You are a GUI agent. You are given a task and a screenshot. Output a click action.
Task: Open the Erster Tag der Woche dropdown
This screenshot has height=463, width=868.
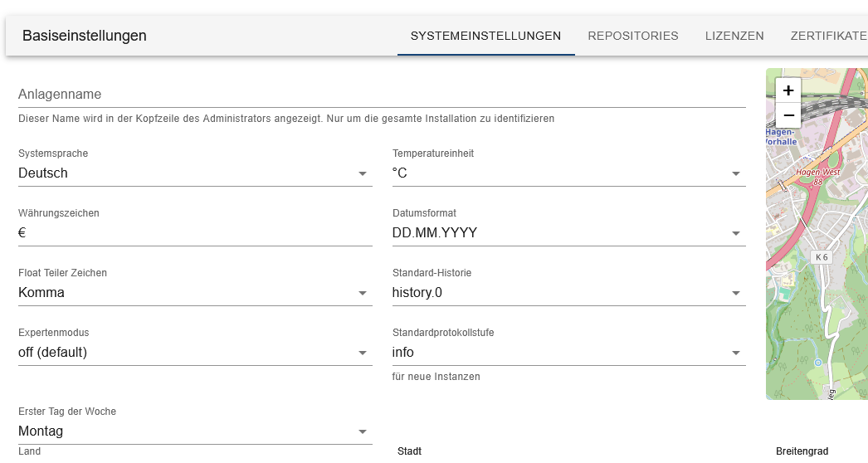click(x=194, y=431)
